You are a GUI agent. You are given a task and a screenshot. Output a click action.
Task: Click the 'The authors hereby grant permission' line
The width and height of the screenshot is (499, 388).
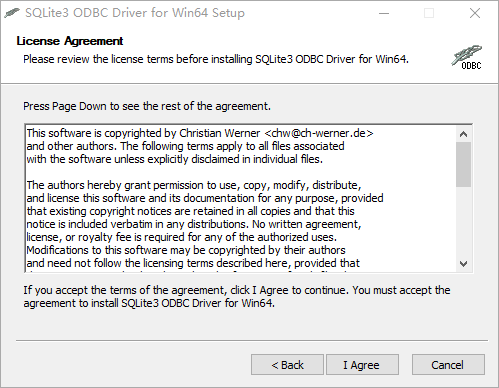click(194, 185)
